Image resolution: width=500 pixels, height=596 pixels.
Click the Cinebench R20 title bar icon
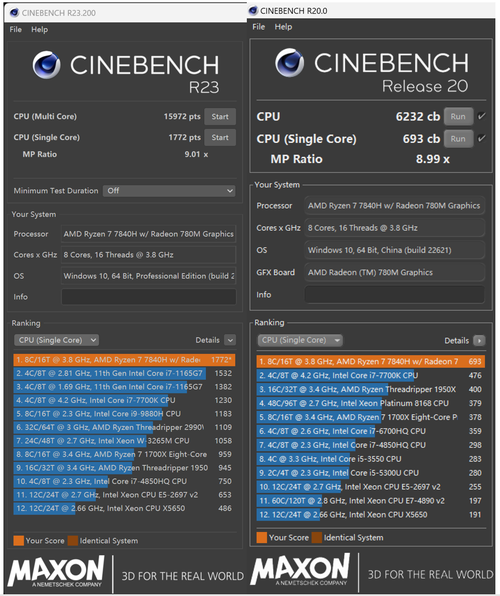click(x=253, y=11)
